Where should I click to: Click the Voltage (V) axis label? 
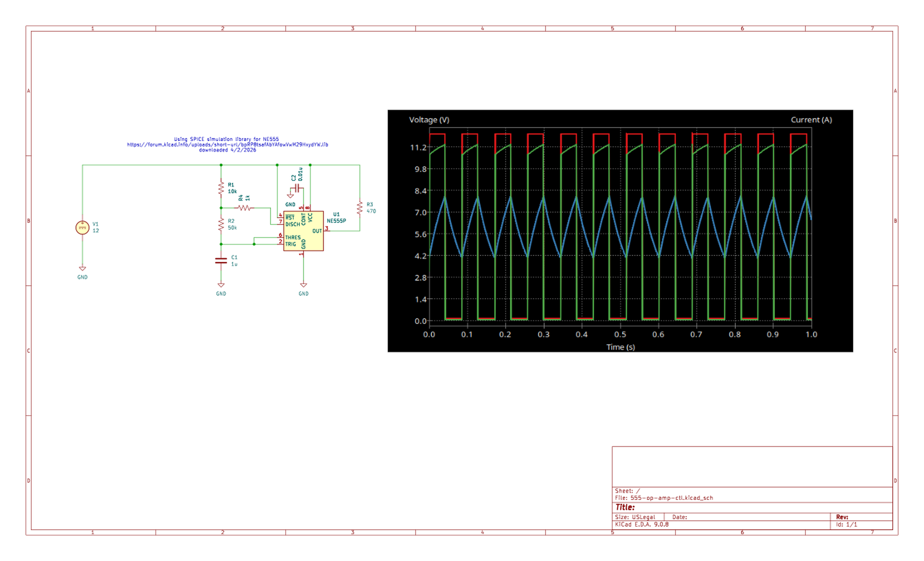[x=429, y=120]
